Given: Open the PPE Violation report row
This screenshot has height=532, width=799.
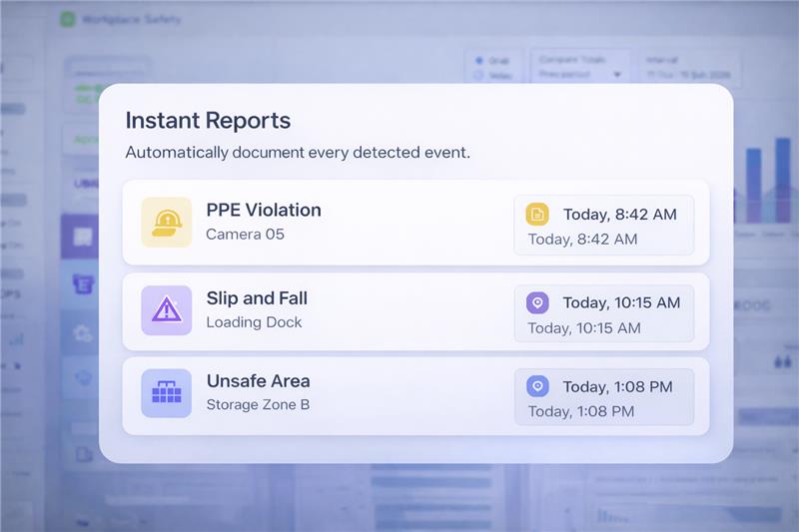Looking at the screenshot, I should (350, 223).
